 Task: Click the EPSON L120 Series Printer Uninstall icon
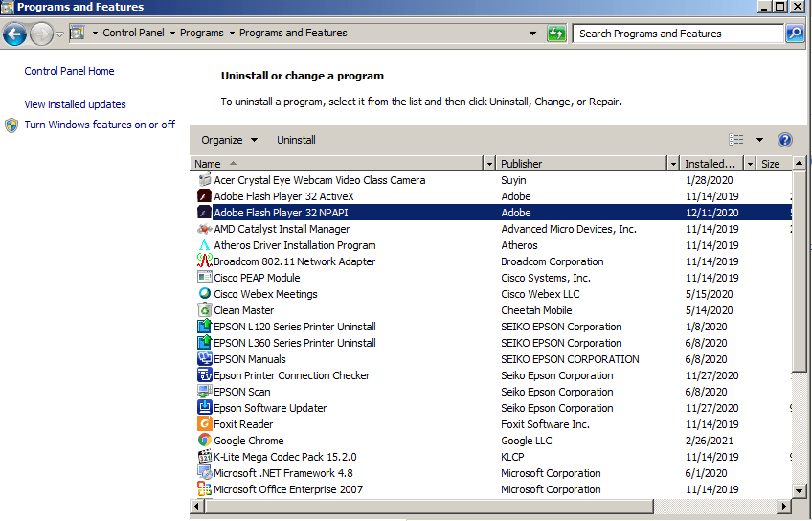click(205, 327)
